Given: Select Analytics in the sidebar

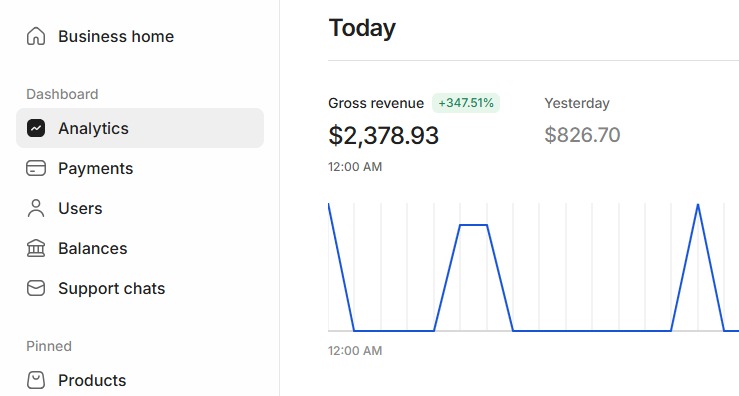Looking at the screenshot, I should 140,128.
